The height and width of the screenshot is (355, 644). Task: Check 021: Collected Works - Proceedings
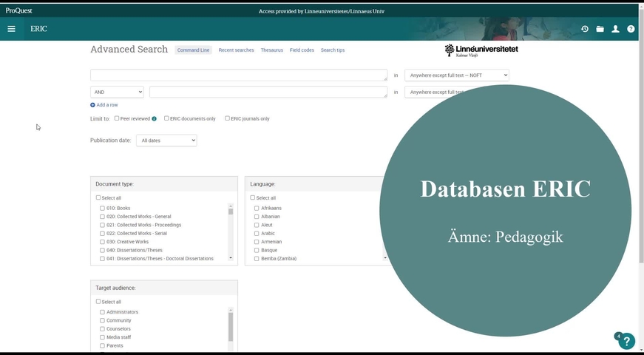(x=102, y=225)
